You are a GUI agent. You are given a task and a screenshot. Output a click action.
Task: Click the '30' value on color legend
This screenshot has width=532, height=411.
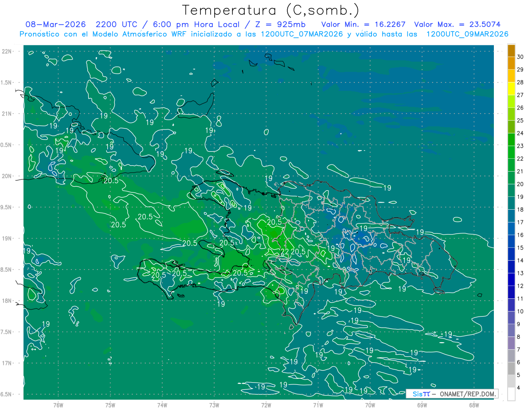click(x=520, y=57)
